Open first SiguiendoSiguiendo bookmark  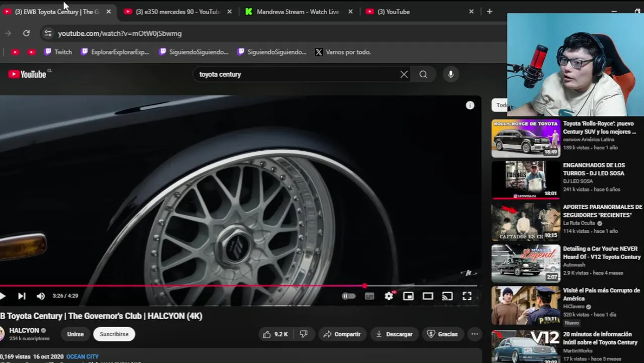[194, 52]
